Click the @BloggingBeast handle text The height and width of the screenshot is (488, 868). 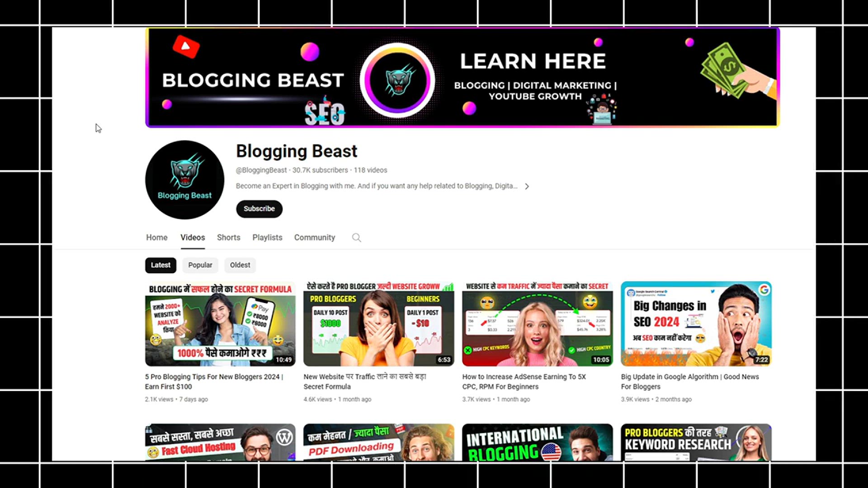(261, 170)
